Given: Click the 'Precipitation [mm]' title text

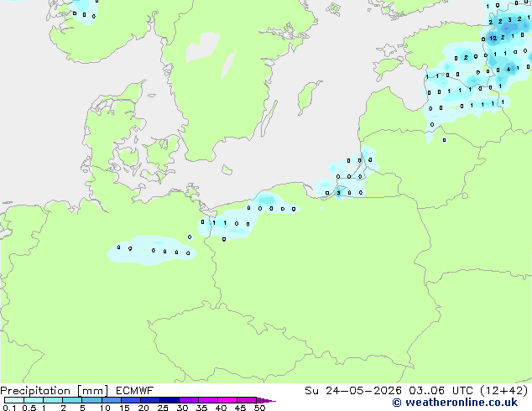Looking at the screenshot, I should click(55, 391).
